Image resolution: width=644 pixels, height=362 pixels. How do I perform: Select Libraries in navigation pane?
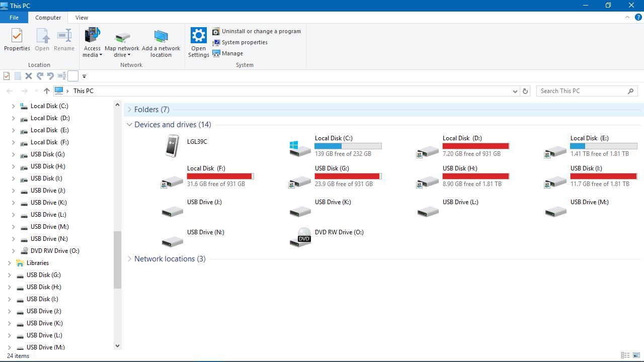click(x=38, y=263)
